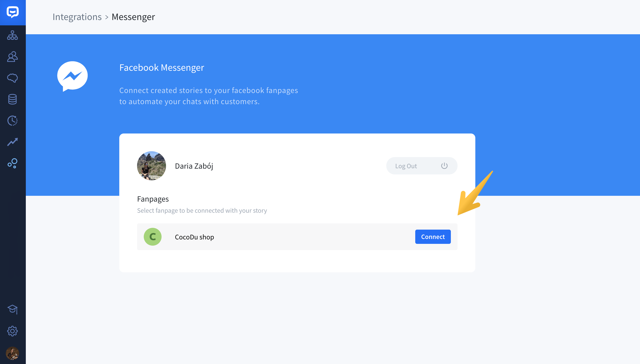Open the trending-arrow Reports icon in sidebar
640x364 pixels.
(x=12, y=142)
